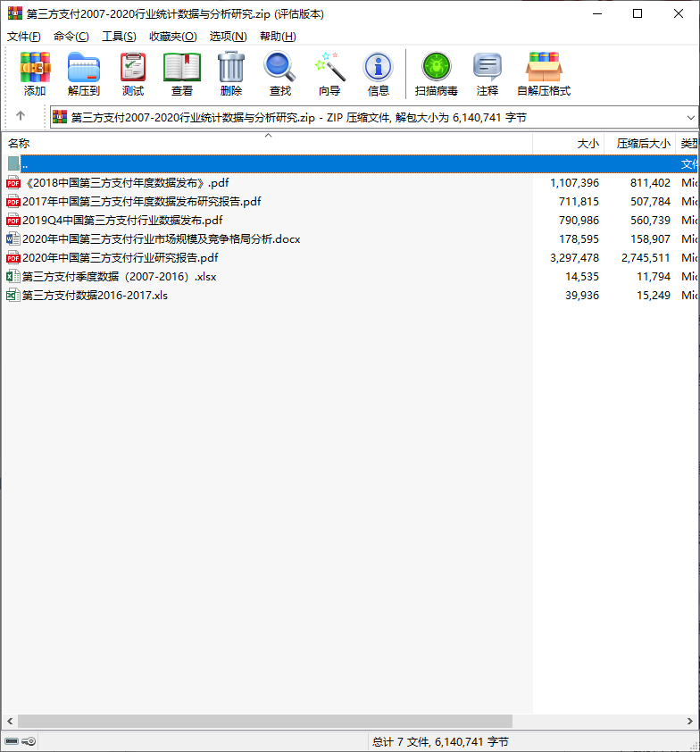The image size is (700, 752).
Task: Select 2020年中国第三方支付行业市场规模及竞争格局分析.docx name
Action: point(161,238)
